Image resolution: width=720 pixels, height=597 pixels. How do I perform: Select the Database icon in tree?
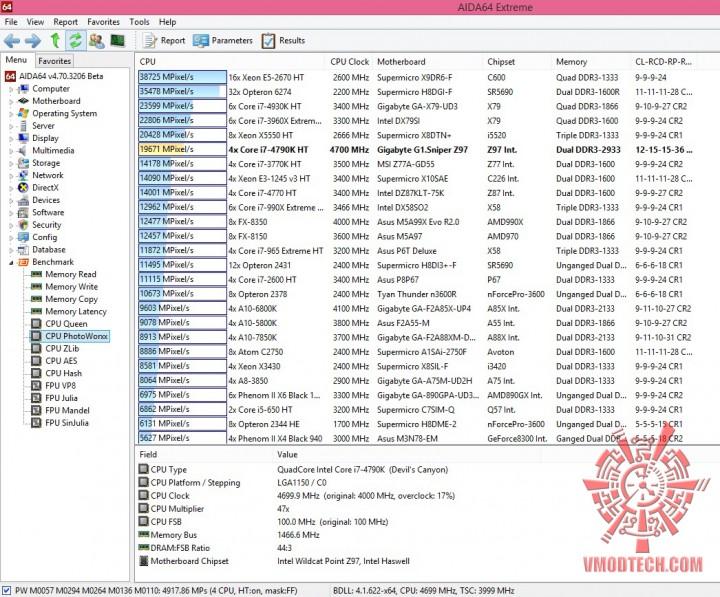pos(23,249)
